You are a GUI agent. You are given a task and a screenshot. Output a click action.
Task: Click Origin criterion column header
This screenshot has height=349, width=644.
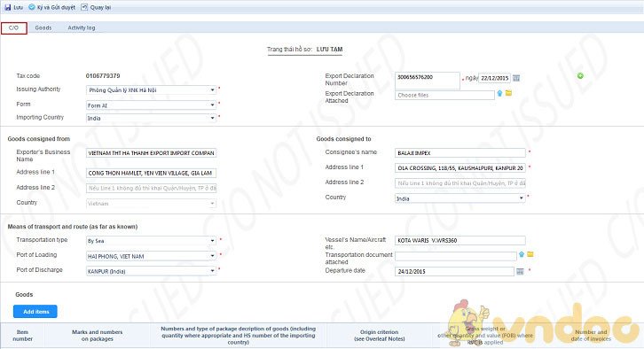pos(379,336)
